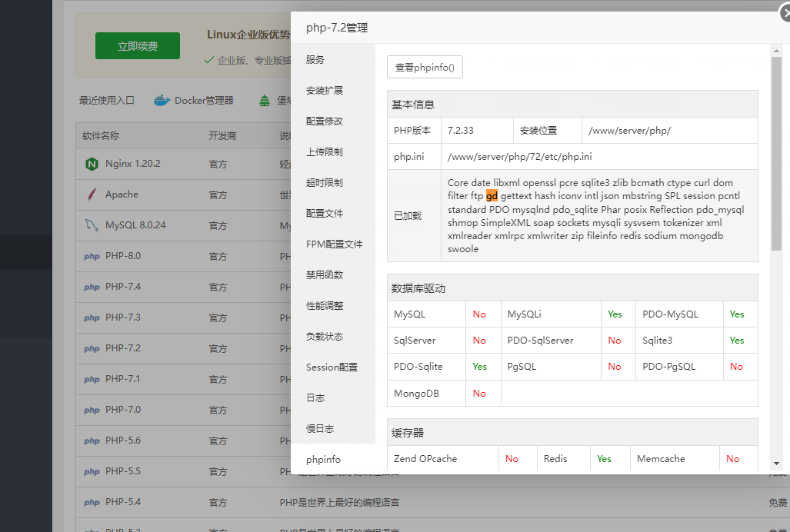Click the Apache feather icon
The image size is (790, 532).
[92, 195]
